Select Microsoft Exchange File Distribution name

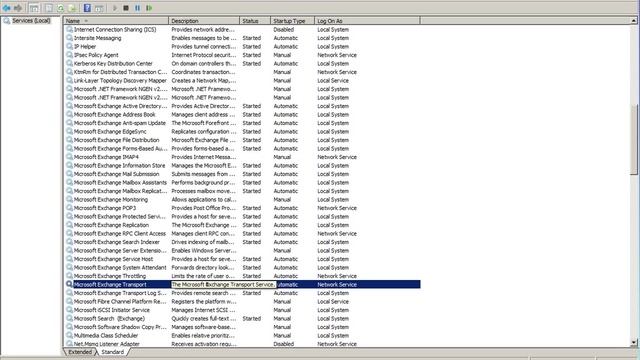[x=116, y=140]
